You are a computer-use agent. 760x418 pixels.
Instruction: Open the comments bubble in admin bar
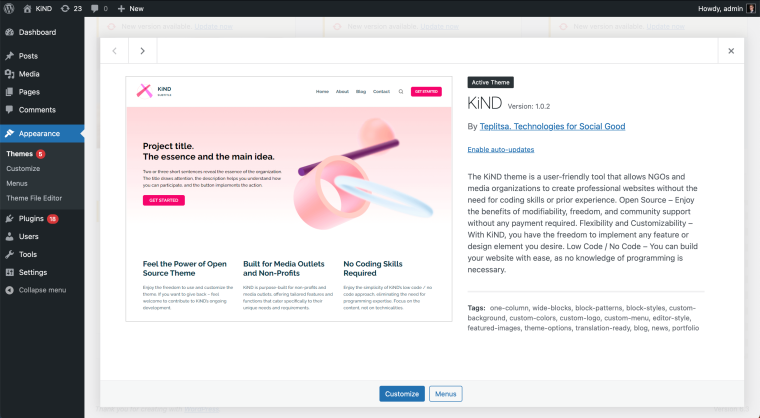99,8
